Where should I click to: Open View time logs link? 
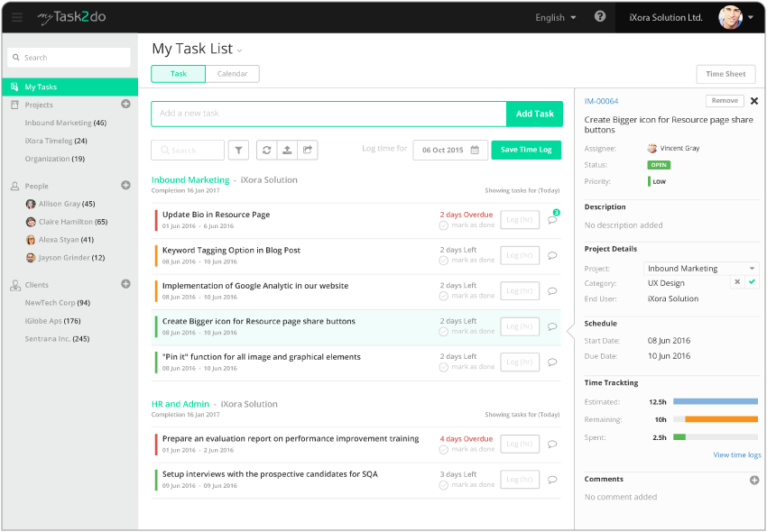pos(737,454)
